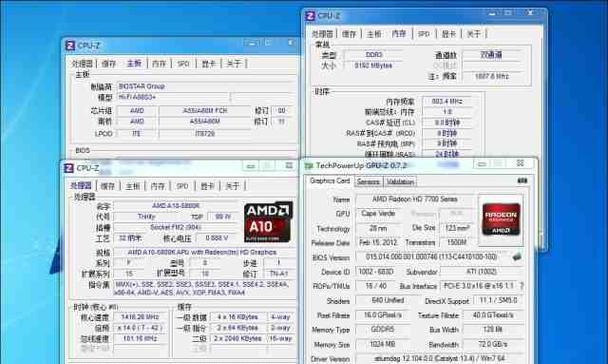Click the x 14.0 (7 - 42) multiplier value
The image size is (608, 364).
139,328
